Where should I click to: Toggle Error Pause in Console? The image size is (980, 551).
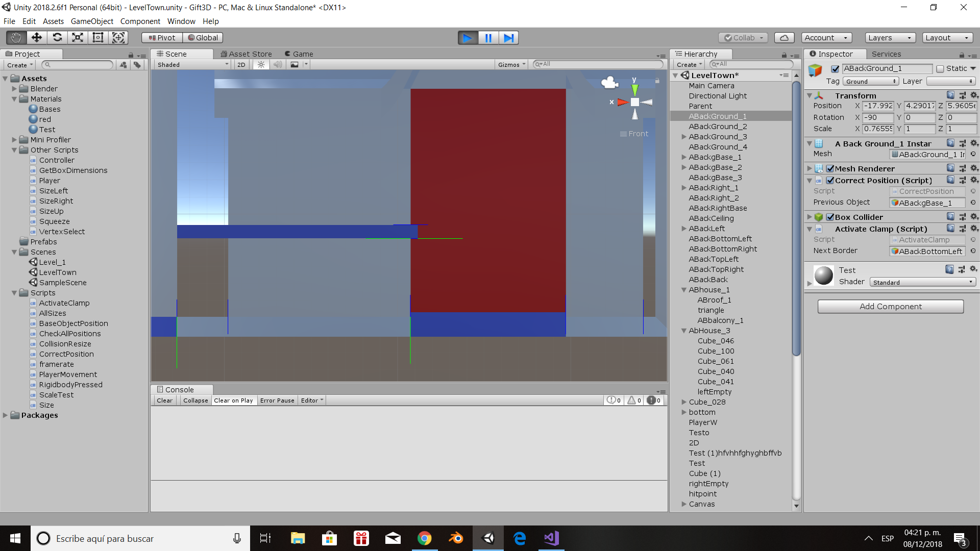pos(277,400)
